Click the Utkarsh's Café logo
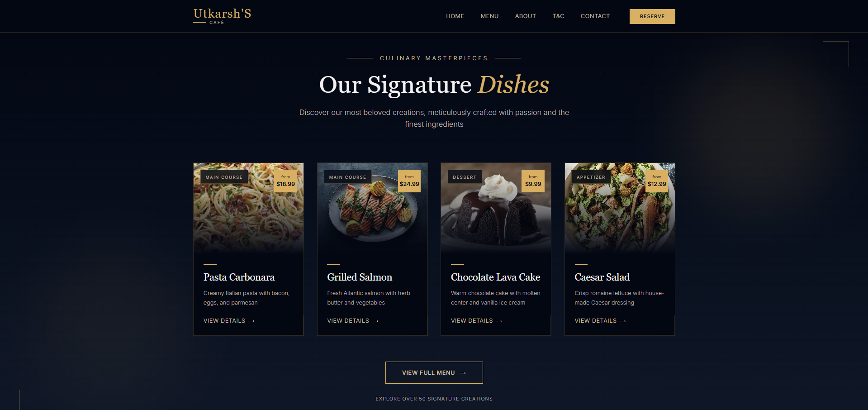Screen dimensions: 868x410 click(222, 16)
